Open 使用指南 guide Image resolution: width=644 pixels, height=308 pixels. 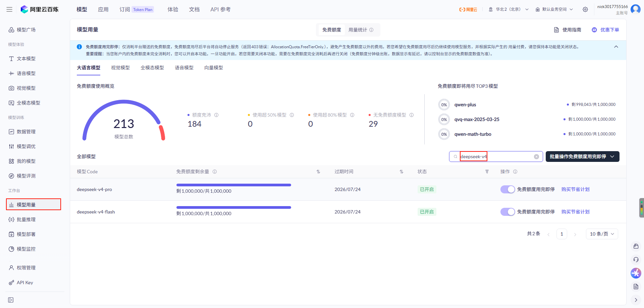[x=568, y=30]
